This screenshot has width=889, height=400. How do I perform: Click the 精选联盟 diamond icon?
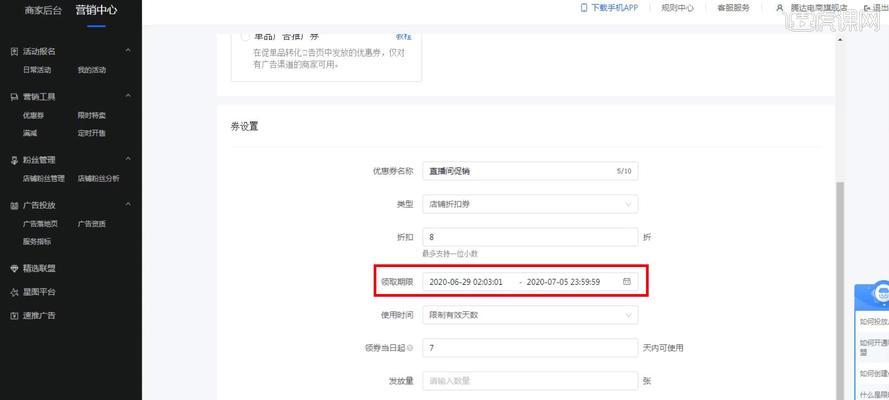[15, 269]
